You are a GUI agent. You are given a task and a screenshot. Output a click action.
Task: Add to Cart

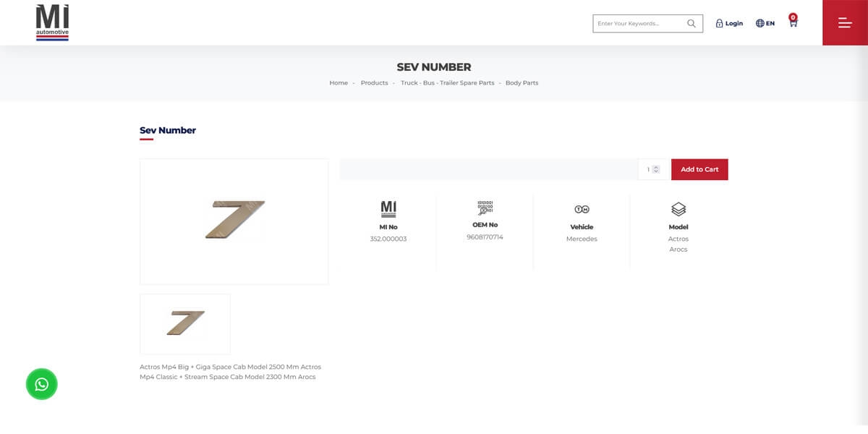[x=699, y=169]
